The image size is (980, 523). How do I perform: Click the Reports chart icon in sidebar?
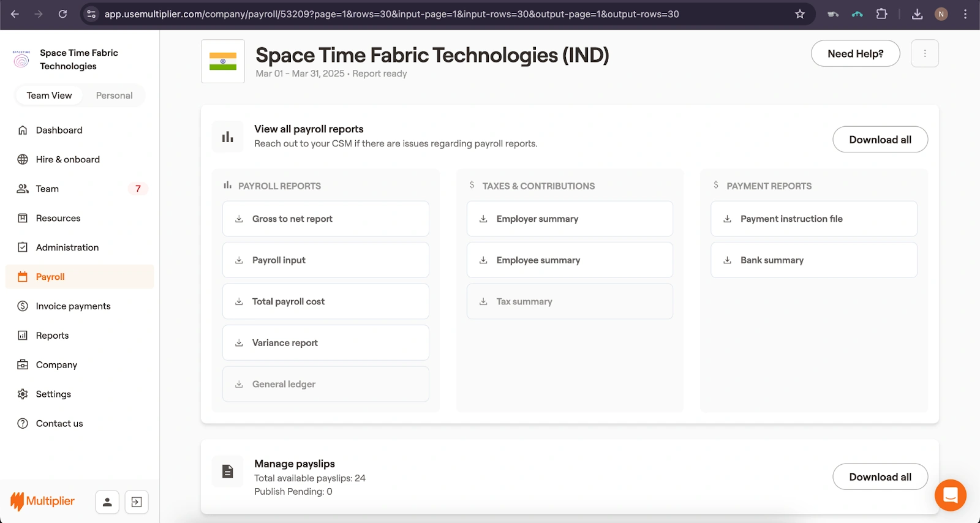click(x=23, y=336)
